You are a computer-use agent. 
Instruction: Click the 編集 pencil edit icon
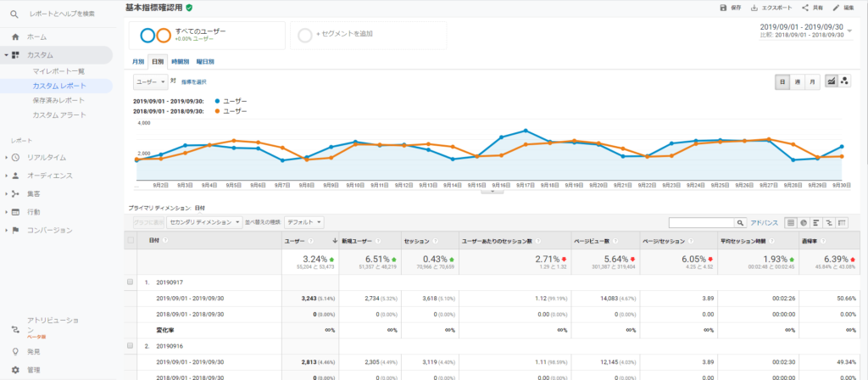click(836, 8)
